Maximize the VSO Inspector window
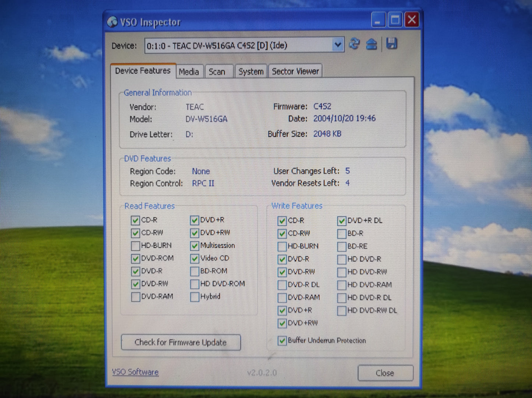The image size is (532, 398). tap(395, 20)
